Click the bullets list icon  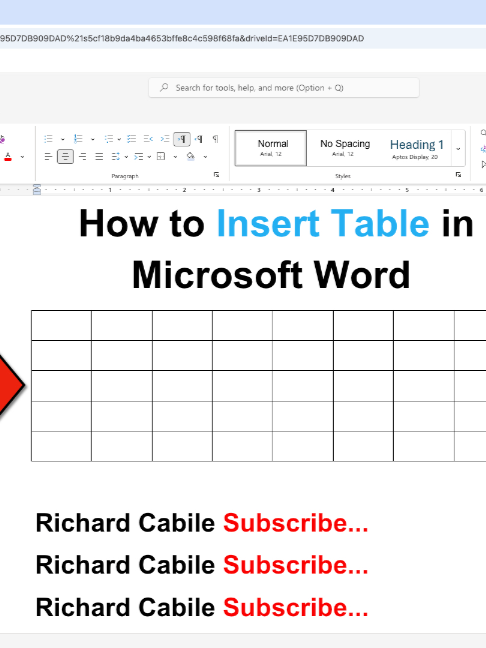49,139
